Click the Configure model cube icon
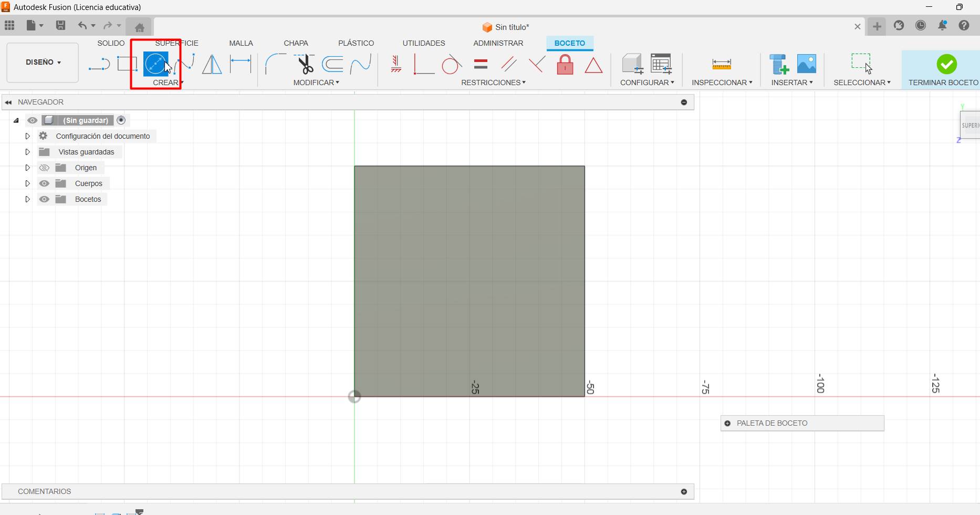 pos(632,64)
